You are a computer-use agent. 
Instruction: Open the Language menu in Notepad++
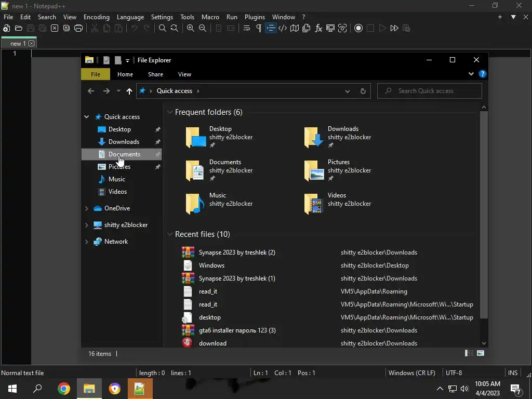[130, 17]
